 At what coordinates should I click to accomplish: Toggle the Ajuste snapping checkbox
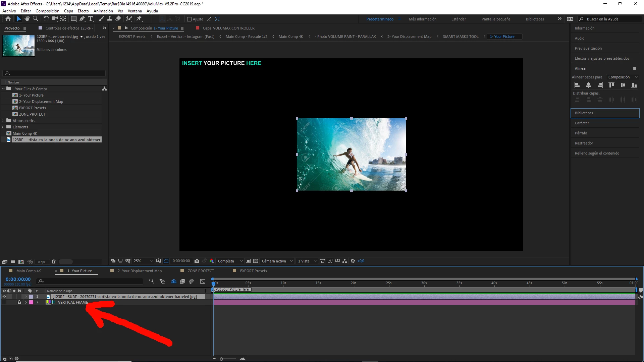[x=189, y=19]
